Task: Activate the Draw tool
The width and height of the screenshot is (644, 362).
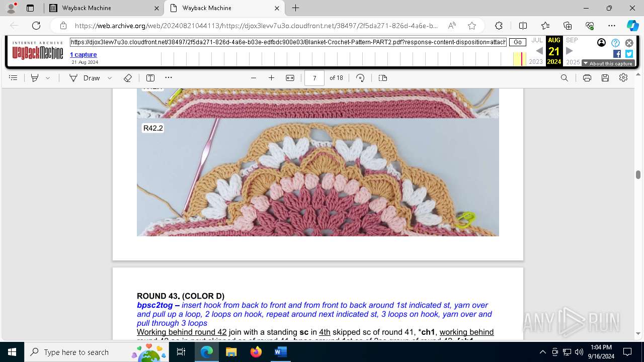Action: [x=85, y=78]
